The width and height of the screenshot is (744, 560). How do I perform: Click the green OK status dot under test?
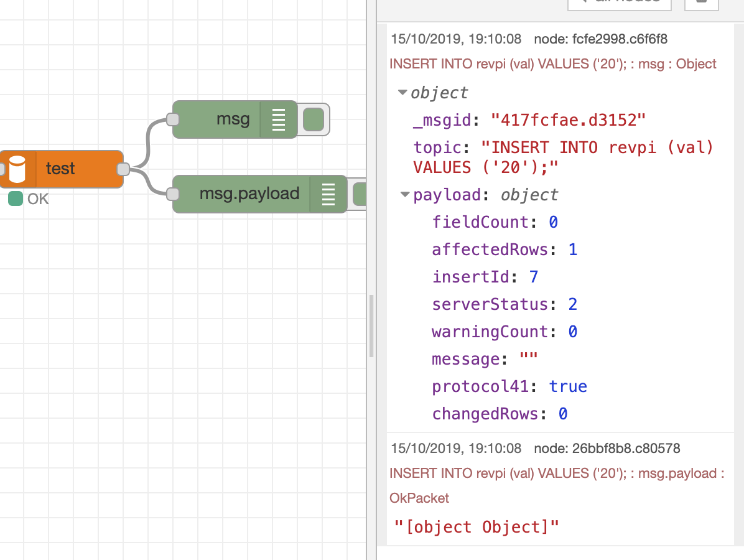14,199
